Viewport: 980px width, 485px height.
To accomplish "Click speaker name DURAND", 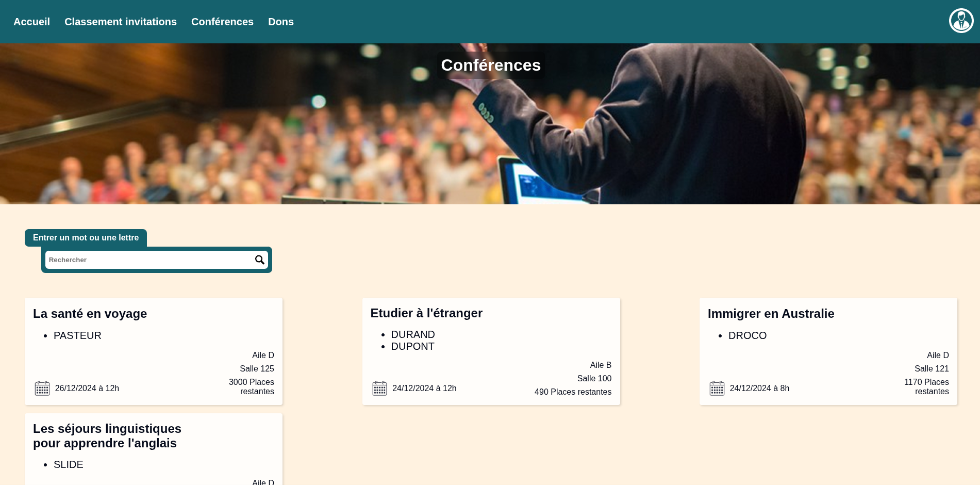I will tap(413, 334).
